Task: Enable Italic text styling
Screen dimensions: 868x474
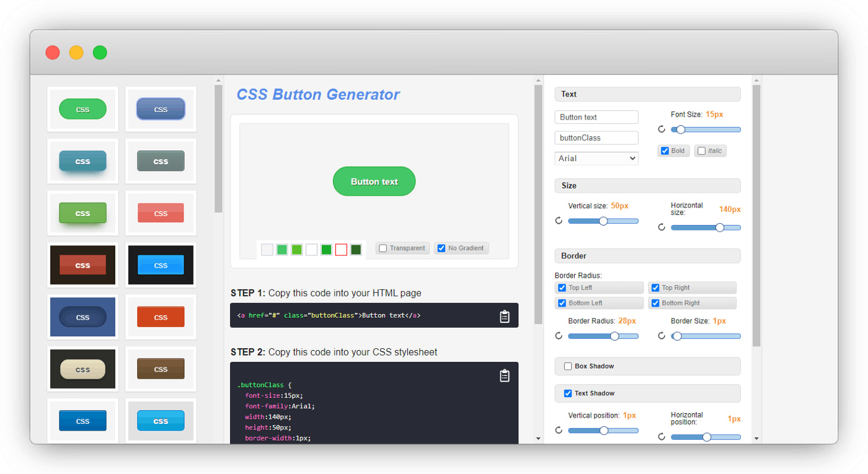Action: (x=701, y=151)
